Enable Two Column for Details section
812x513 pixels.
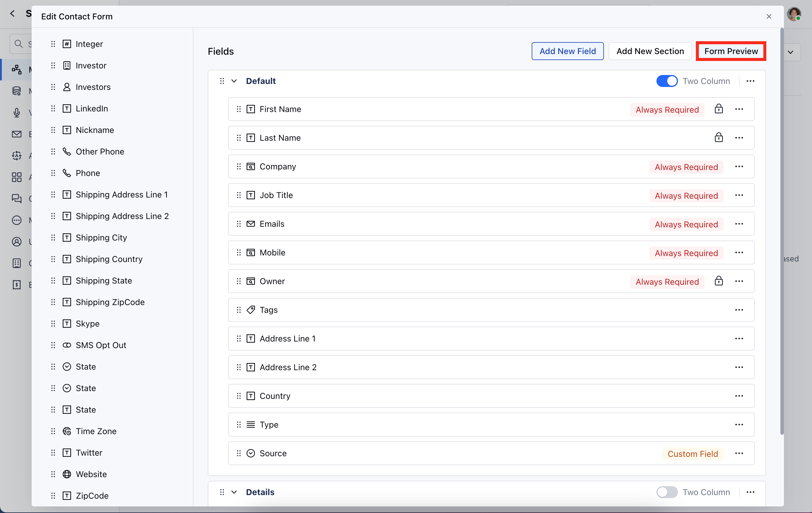pos(667,492)
